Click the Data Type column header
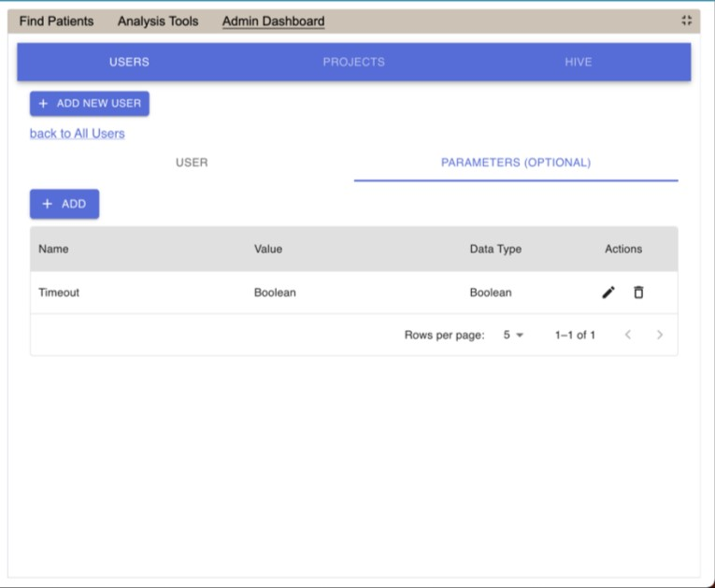The height and width of the screenshot is (588, 715). tap(495, 249)
